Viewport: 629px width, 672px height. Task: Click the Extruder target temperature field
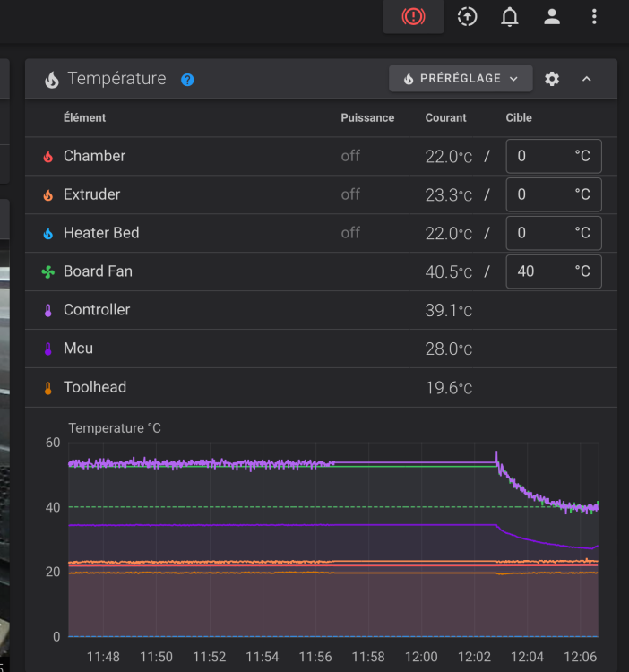click(543, 194)
